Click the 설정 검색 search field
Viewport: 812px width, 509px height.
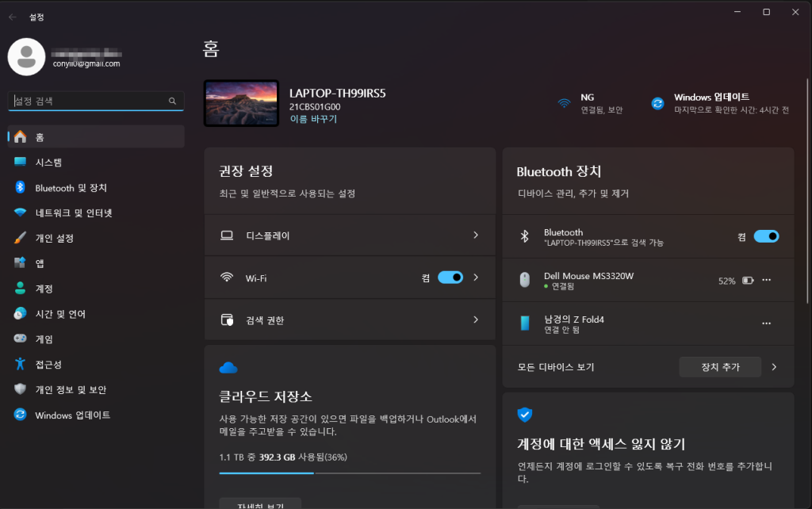96,101
